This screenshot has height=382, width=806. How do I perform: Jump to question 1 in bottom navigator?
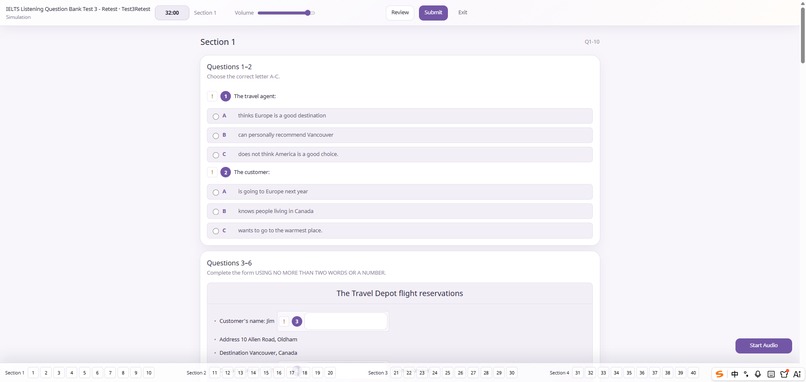(x=33, y=373)
